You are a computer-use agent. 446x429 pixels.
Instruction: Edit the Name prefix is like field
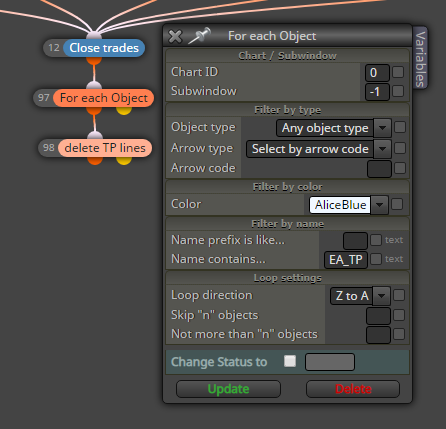[355, 241]
